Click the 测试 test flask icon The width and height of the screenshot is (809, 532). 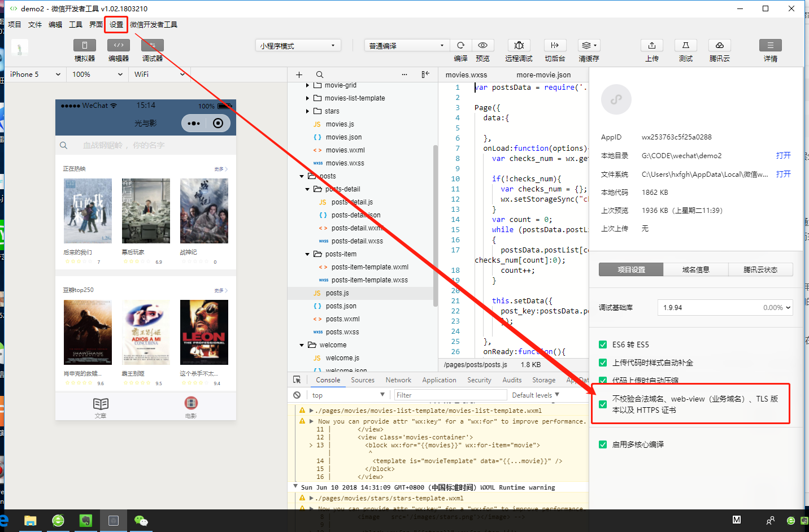pos(686,45)
